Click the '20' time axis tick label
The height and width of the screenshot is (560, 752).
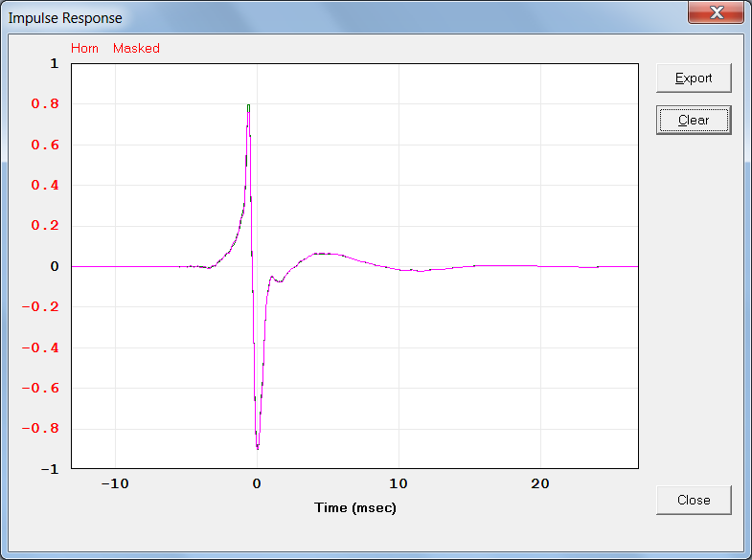point(540,483)
